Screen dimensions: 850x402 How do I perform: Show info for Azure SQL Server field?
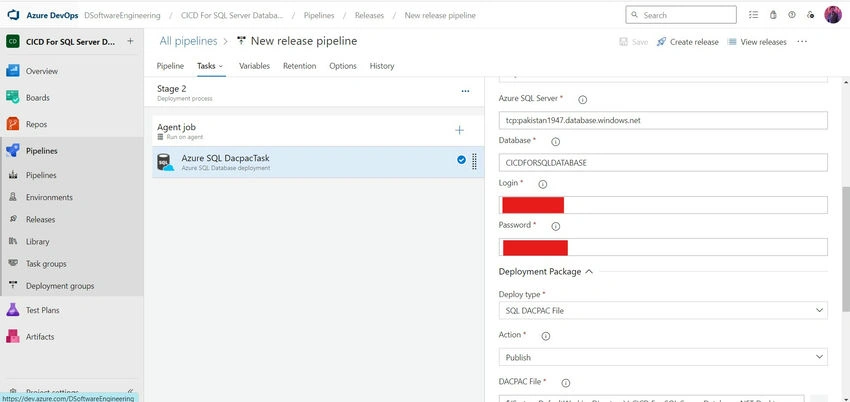point(583,100)
